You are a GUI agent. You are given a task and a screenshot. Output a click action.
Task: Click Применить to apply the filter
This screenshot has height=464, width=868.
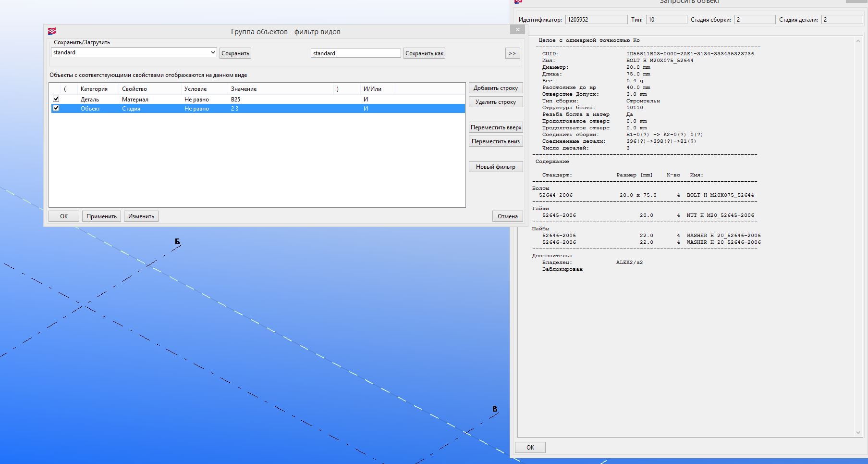tap(101, 216)
